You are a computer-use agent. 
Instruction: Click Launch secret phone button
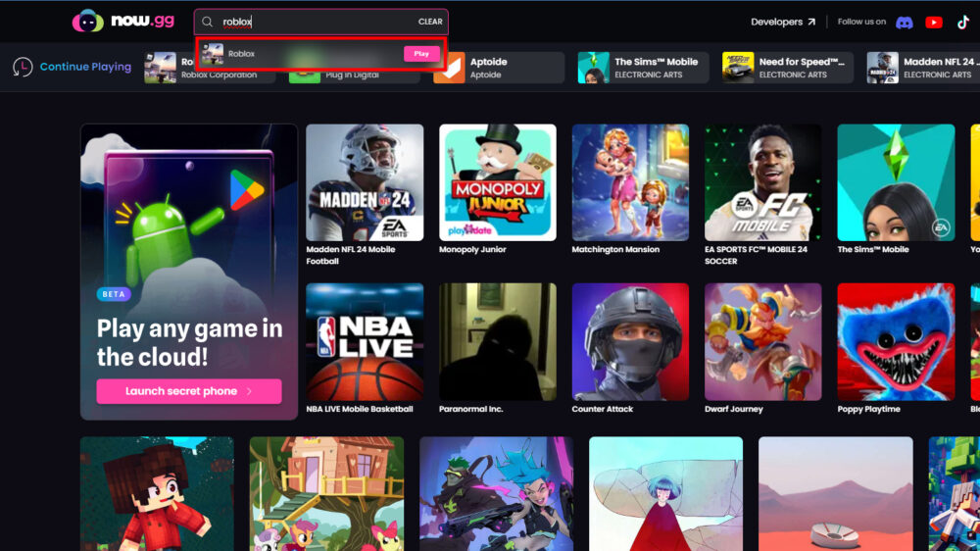tap(189, 391)
